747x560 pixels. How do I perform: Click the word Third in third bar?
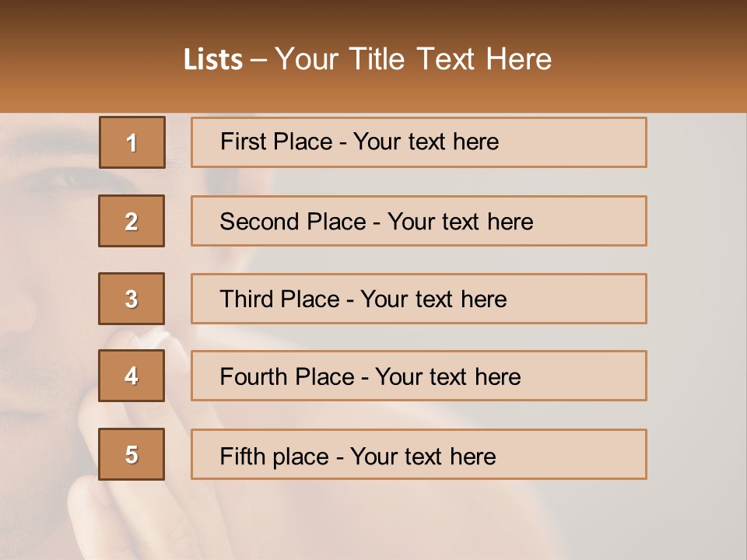[246, 299]
